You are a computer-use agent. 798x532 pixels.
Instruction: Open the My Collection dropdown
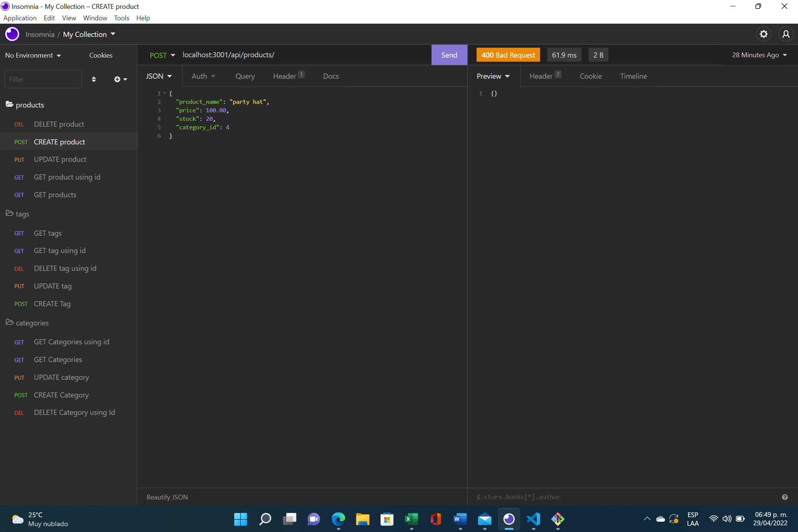[x=89, y=34]
